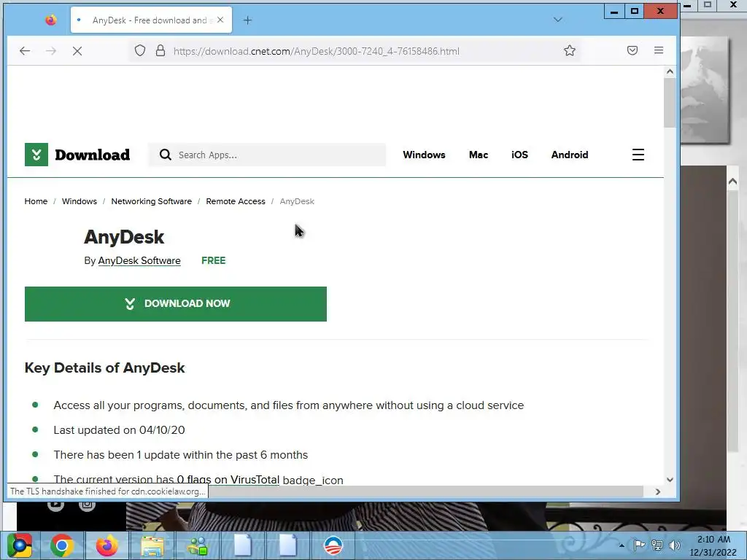Open Firefox from the taskbar
Screen dimensions: 747x560
(107, 545)
